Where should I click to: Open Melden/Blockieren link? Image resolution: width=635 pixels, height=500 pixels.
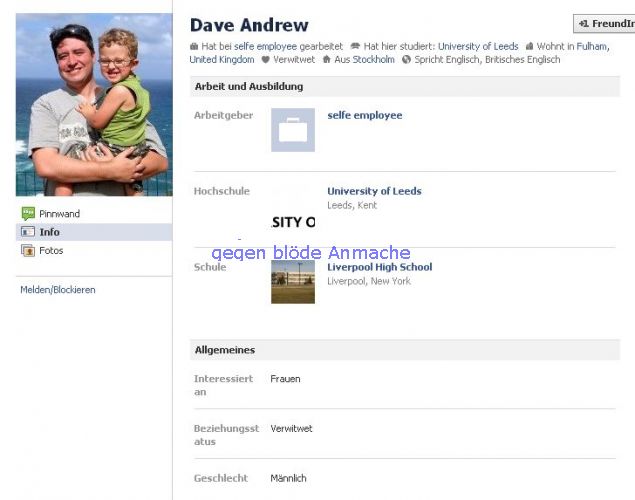coord(58,290)
